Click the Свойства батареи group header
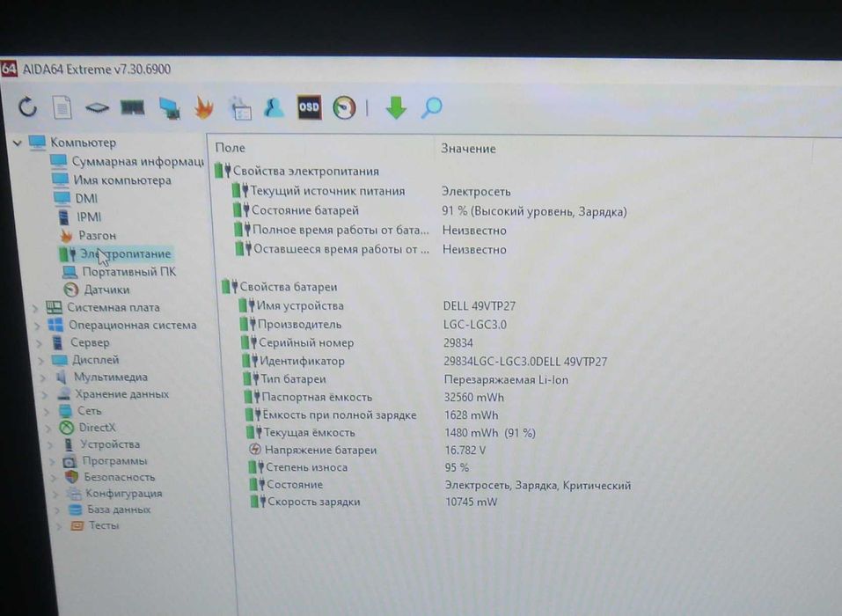Viewport: 842px width, 616px height. coord(279,287)
